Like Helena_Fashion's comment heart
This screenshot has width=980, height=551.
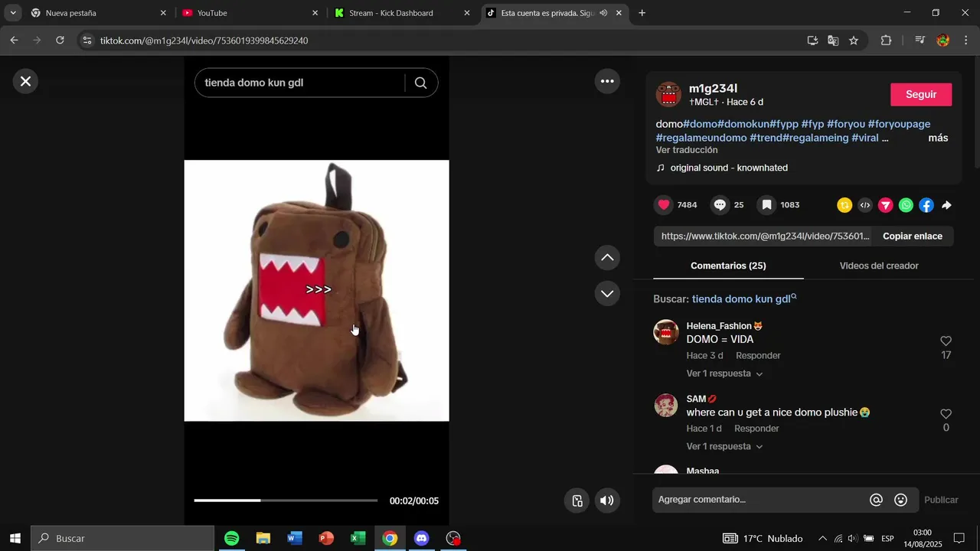(946, 341)
